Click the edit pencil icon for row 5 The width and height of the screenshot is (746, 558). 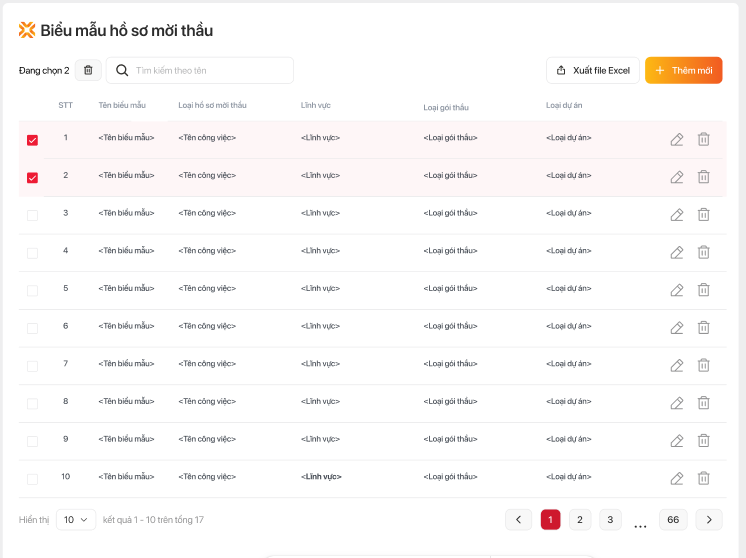click(x=677, y=290)
